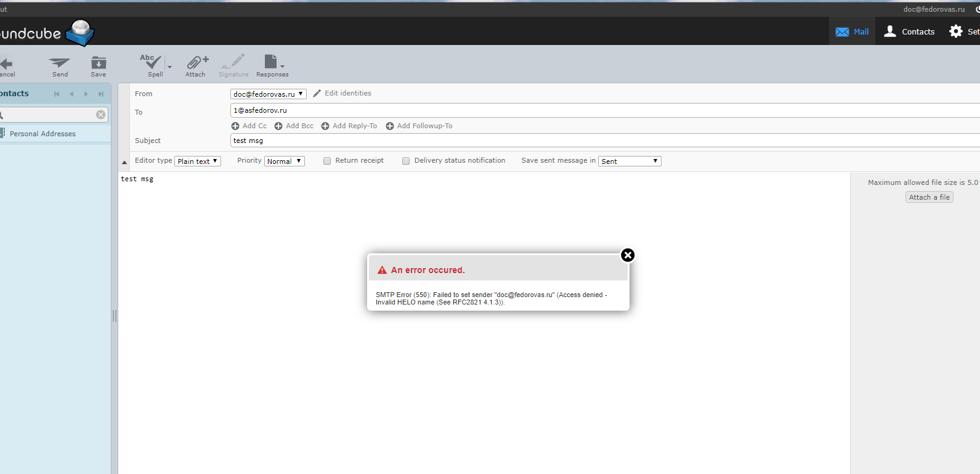Go to next contacts page
The width and height of the screenshot is (980, 474).
(86, 94)
